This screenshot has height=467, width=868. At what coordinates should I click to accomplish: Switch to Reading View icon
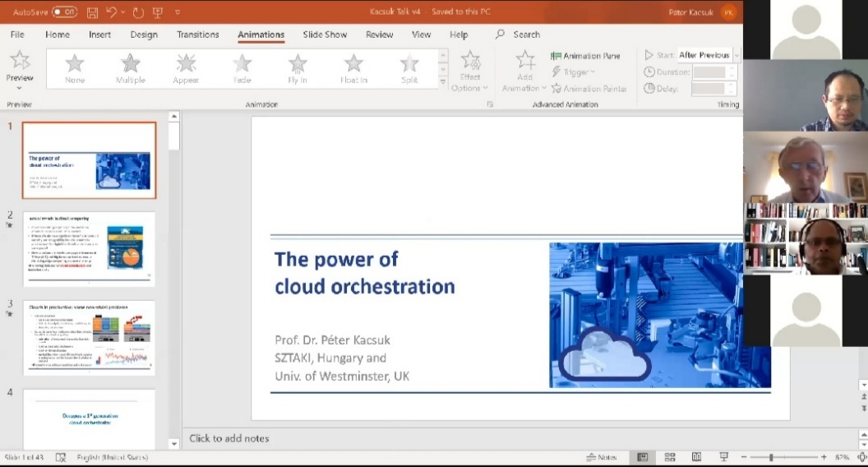pos(696,457)
